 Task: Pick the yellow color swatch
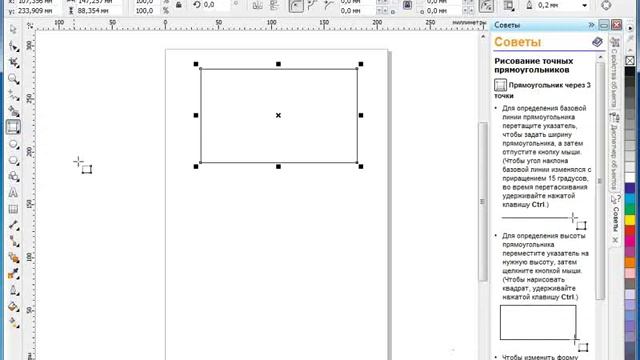pos(630,220)
